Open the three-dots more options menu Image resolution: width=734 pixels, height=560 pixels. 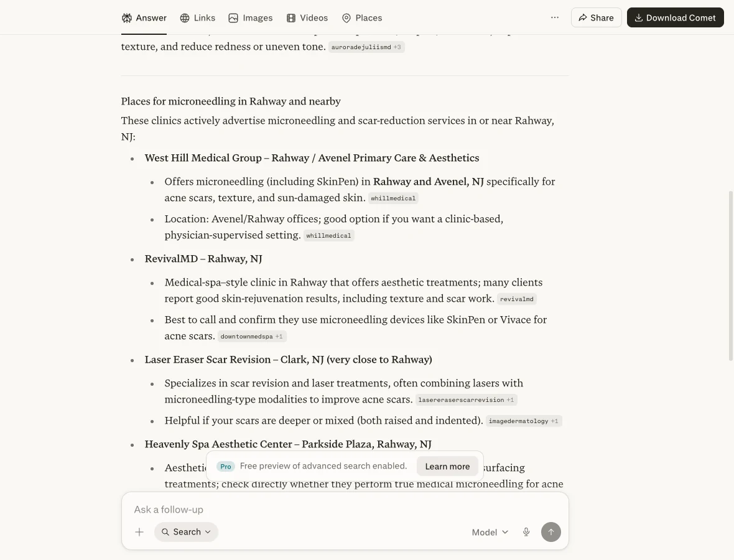tap(555, 17)
